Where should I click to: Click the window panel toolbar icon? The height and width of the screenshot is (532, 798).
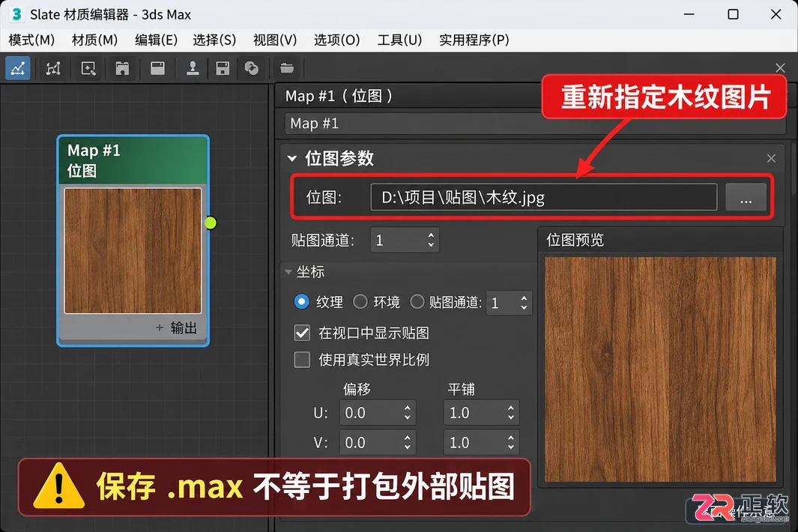tap(157, 68)
